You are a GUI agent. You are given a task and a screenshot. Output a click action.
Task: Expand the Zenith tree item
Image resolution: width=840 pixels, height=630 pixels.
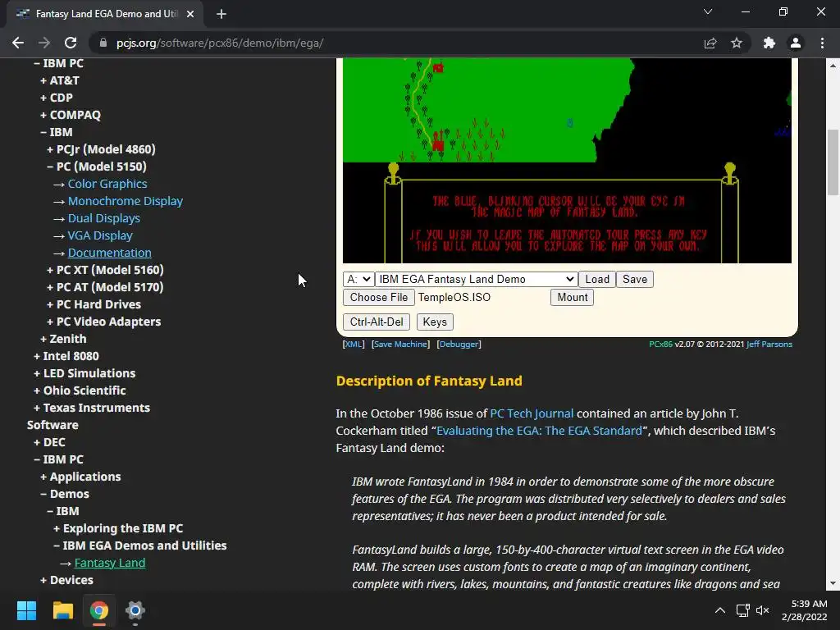[62, 339]
